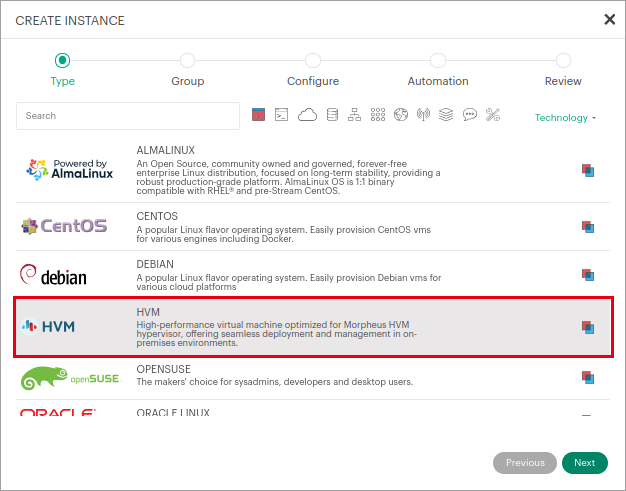Viewport: 626px width, 491px height.
Task: Select the antenna broadcast category icon
Action: coord(423,115)
